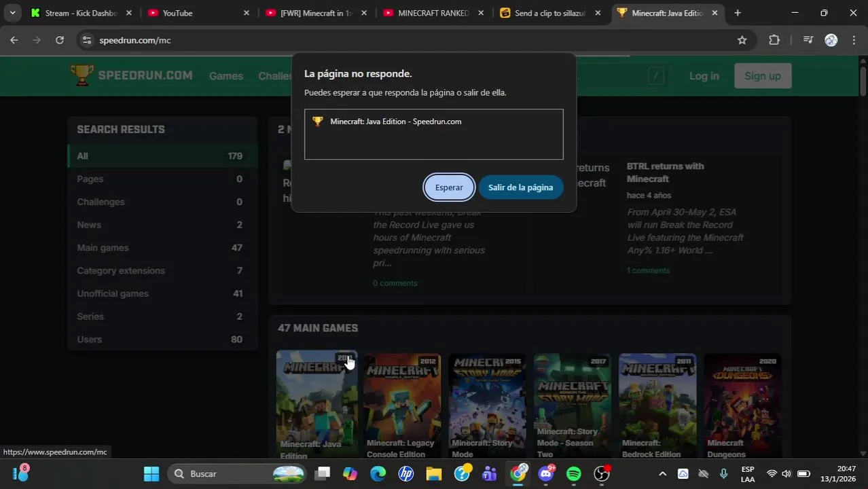Close the YouTube tab
Image resolution: width=868 pixels, height=489 pixels.
point(246,13)
